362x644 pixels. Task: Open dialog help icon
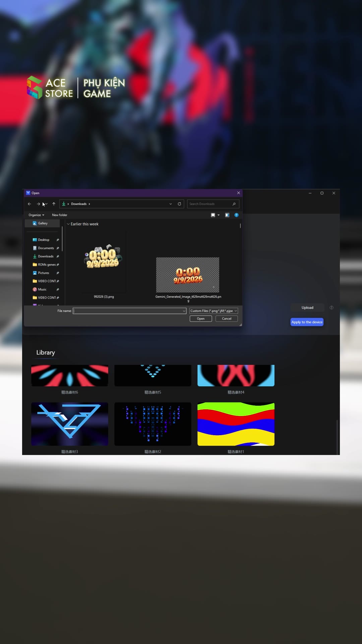[237, 215]
